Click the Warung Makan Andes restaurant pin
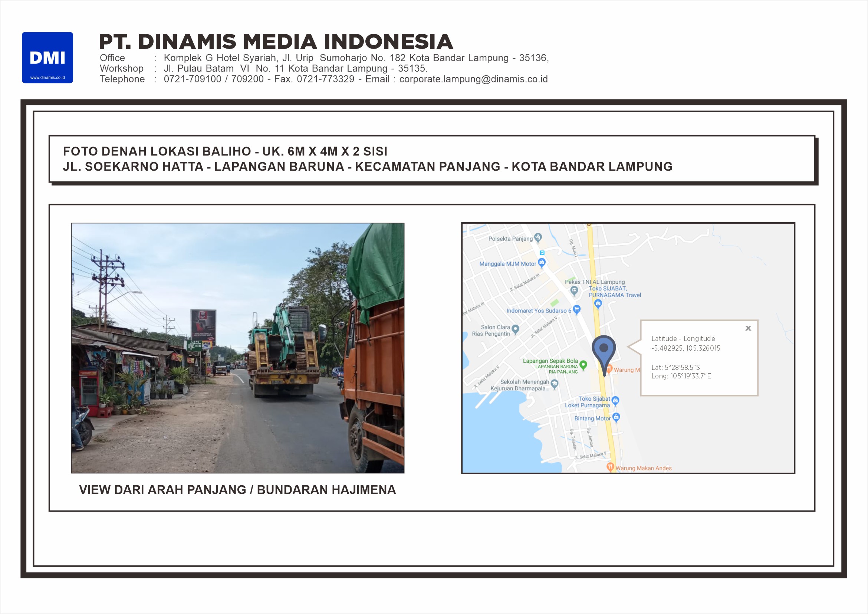This screenshot has height=614, width=868. [x=610, y=467]
